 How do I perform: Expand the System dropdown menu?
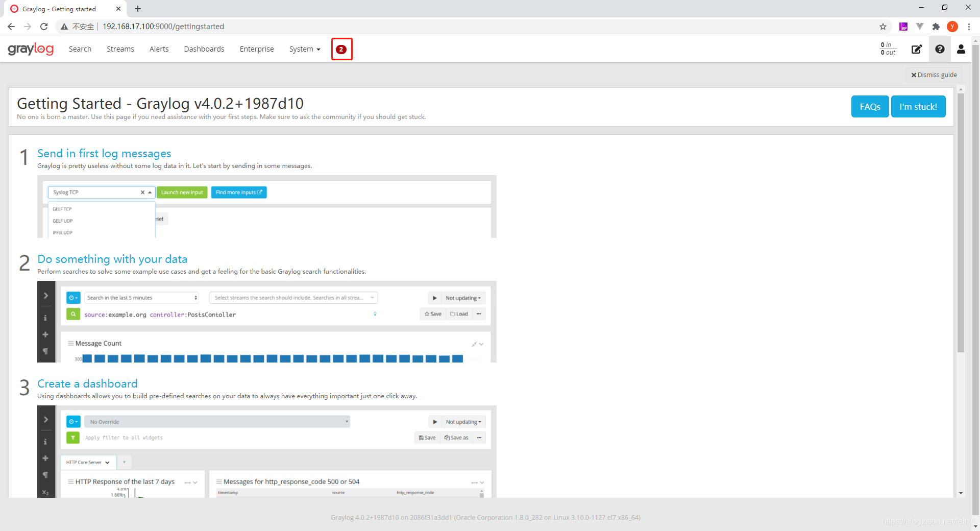305,49
